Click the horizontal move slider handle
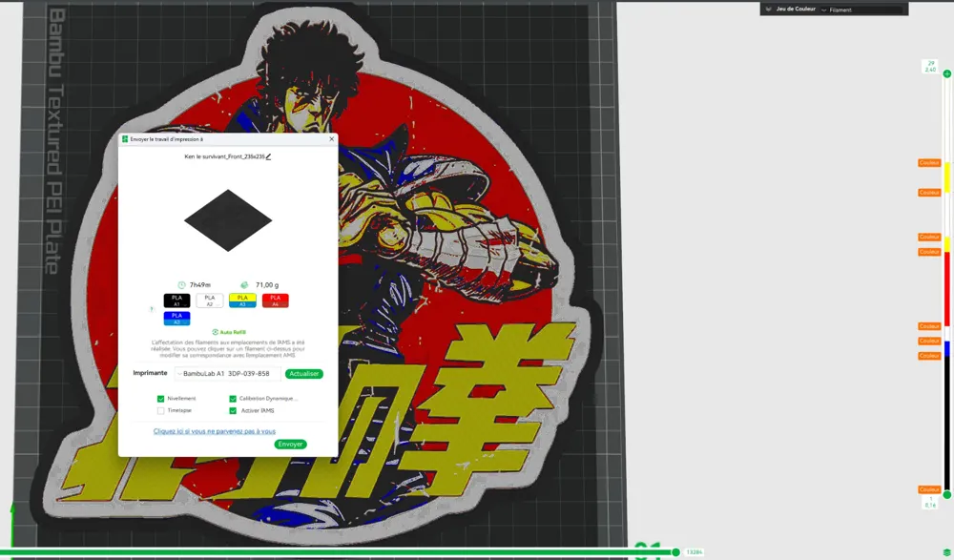954x560 pixels. pos(675,552)
